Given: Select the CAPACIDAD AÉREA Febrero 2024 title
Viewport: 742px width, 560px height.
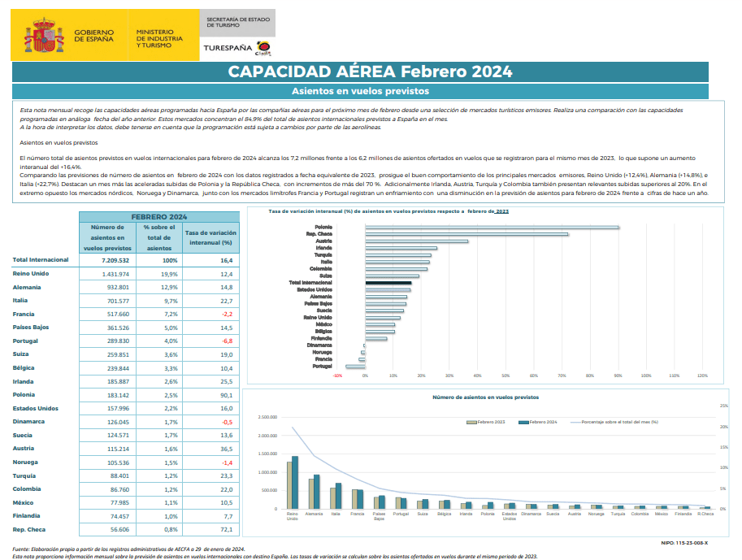Looking at the screenshot, I should (x=370, y=72).
